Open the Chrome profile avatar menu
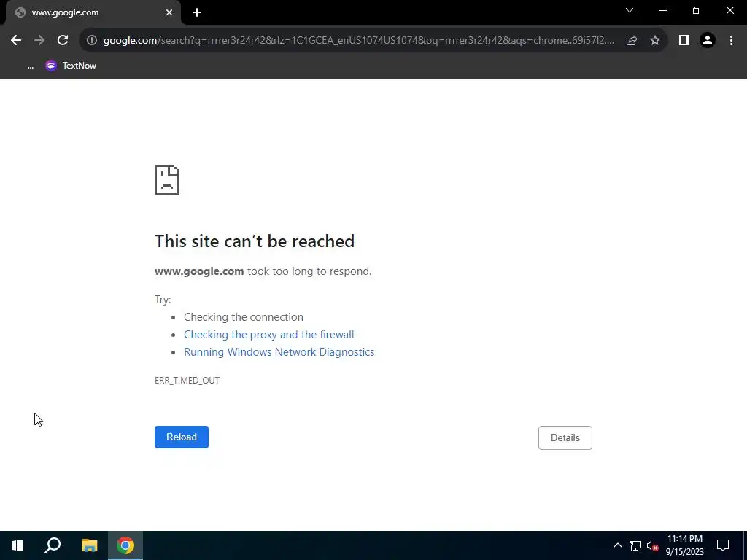Viewport: 747px width, 560px height. pos(708,41)
